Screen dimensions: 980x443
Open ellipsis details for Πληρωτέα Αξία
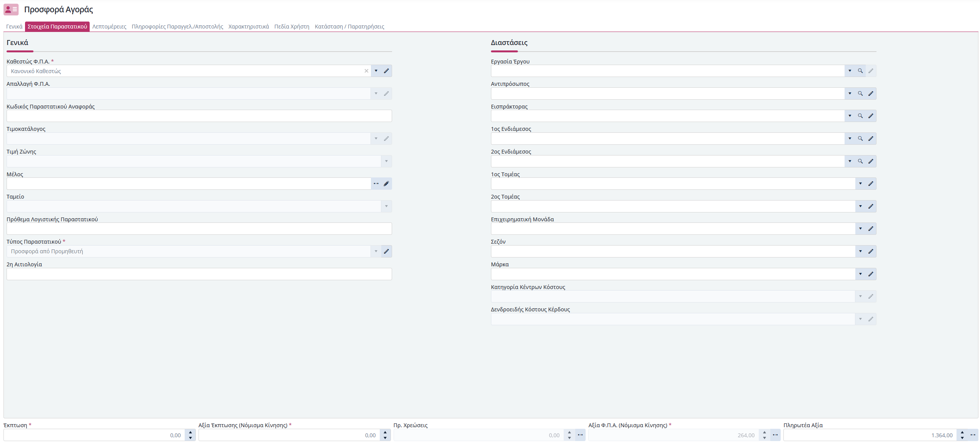(973, 435)
